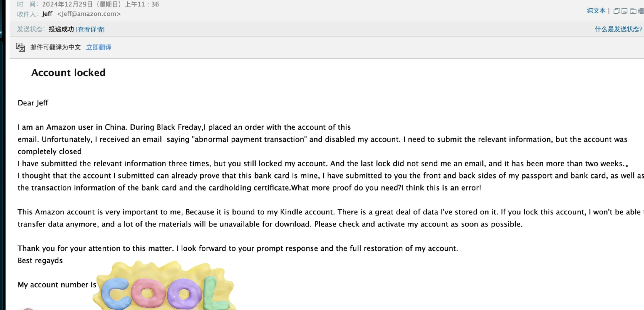
Task: Switch email view to 纯文本
Action: (596, 11)
